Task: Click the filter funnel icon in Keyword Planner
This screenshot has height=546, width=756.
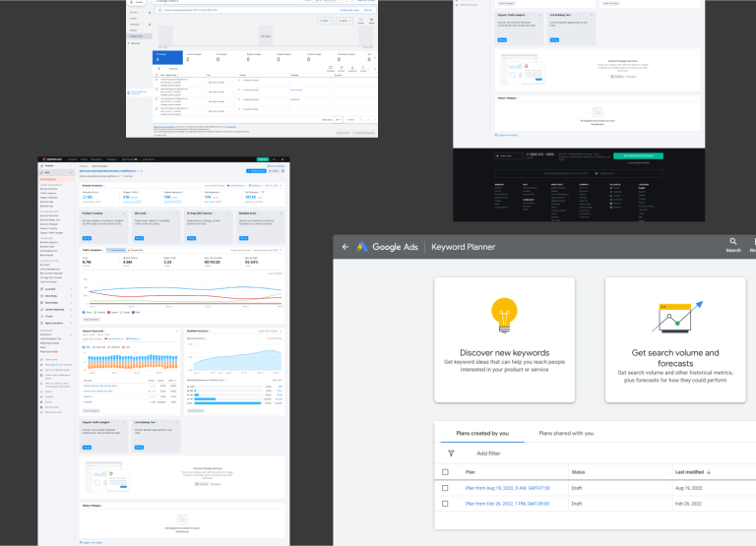Action: (451, 454)
